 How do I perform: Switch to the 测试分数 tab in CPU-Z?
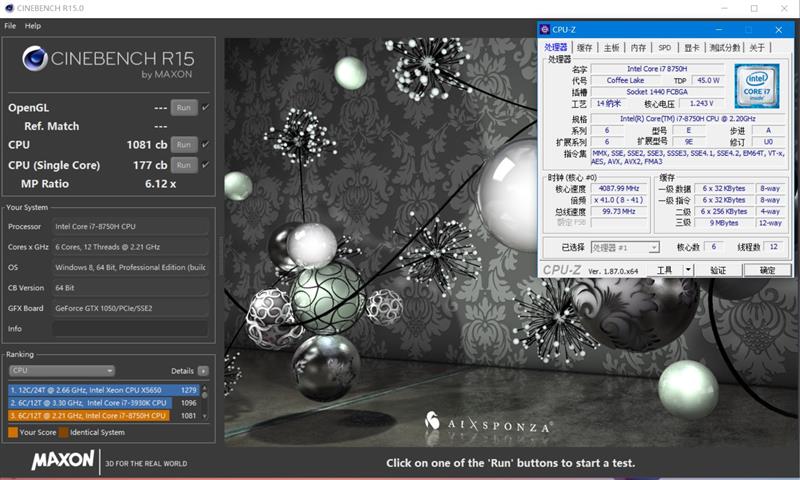click(725, 47)
